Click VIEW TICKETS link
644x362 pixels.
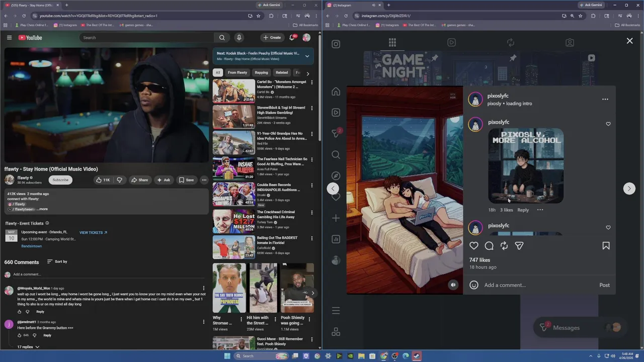(x=93, y=233)
